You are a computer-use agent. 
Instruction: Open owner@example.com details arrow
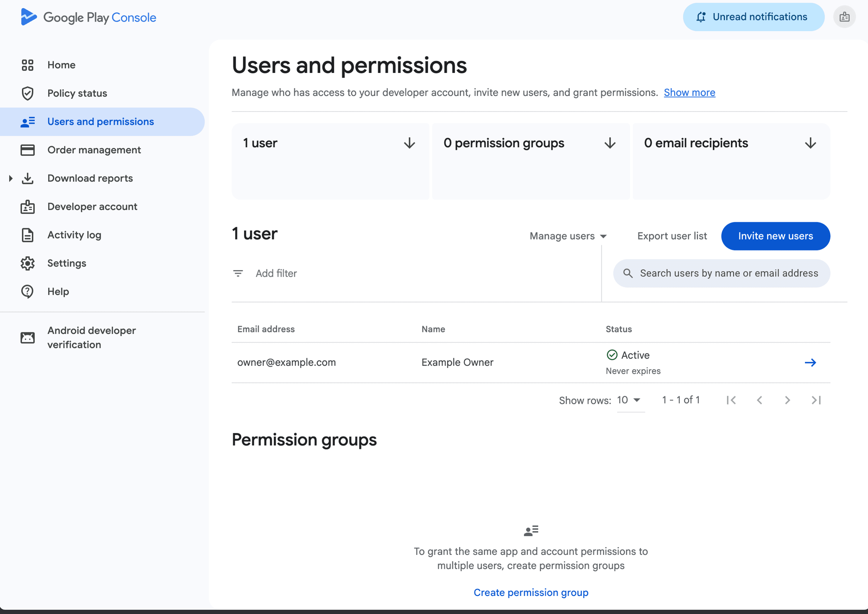[810, 363]
